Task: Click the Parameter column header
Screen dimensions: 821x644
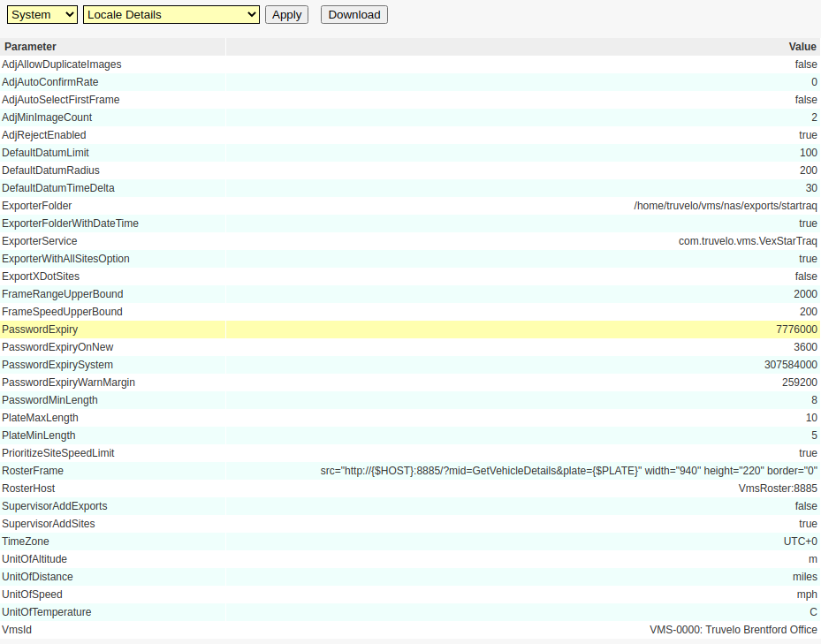Action: (31, 47)
